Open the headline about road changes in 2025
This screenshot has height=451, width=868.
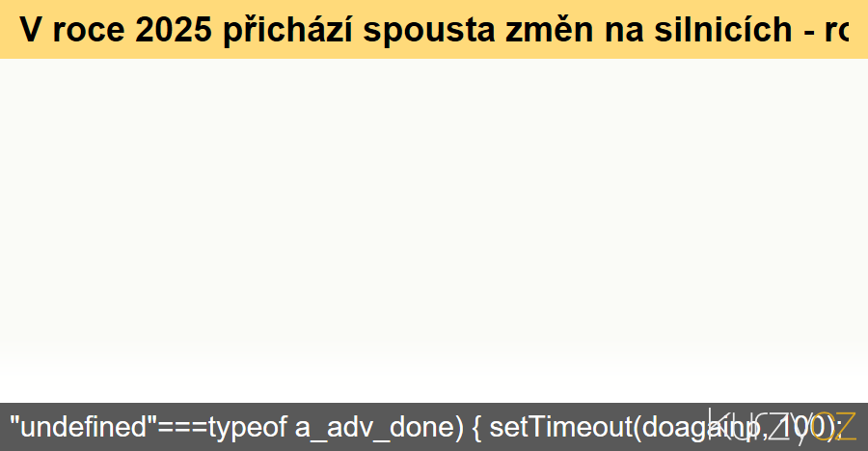[434, 29]
